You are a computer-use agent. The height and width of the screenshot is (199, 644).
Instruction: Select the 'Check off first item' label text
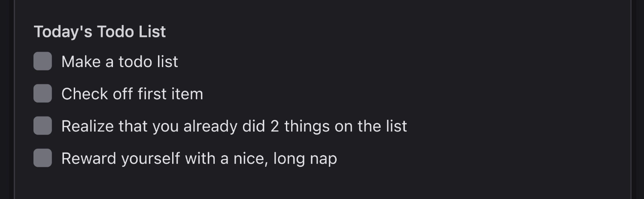pos(132,94)
